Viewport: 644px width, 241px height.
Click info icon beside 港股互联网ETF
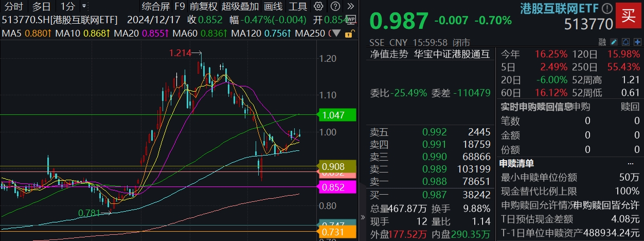pos(607,9)
